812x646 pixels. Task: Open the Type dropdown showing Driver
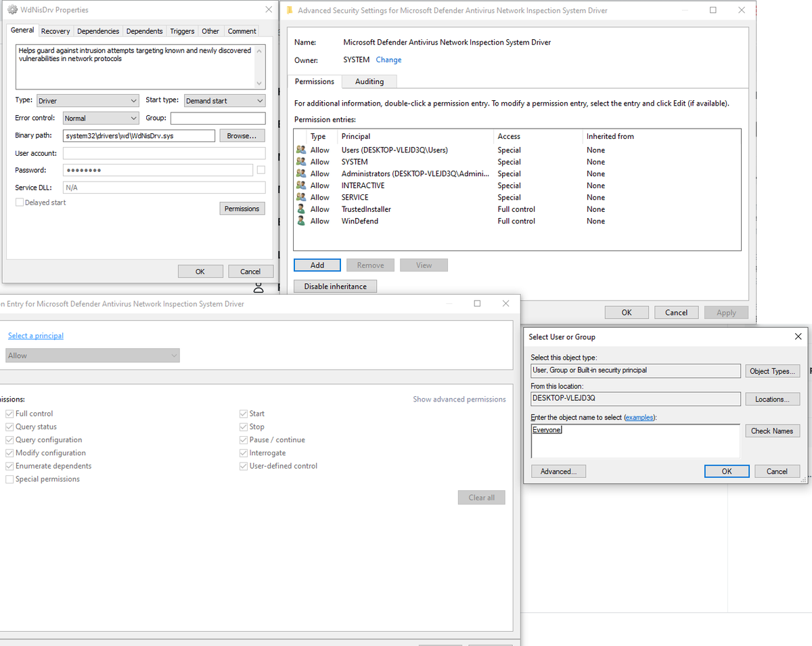pyautogui.click(x=87, y=101)
